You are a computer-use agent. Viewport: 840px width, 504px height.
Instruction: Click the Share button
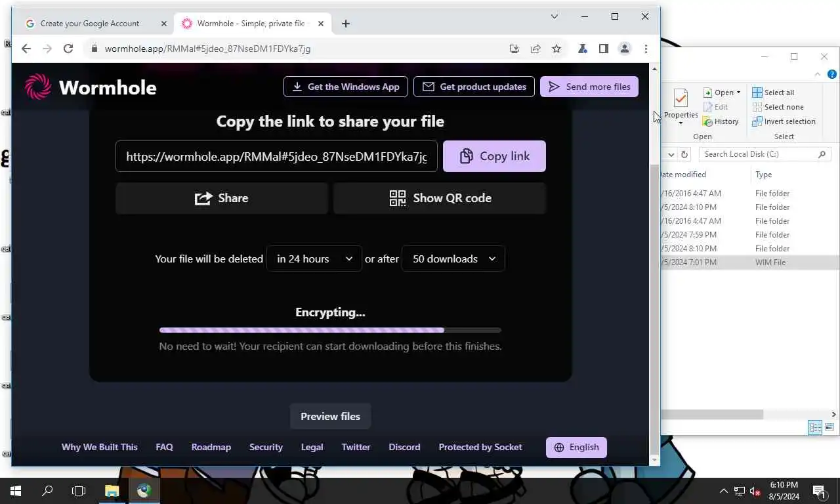point(222,198)
